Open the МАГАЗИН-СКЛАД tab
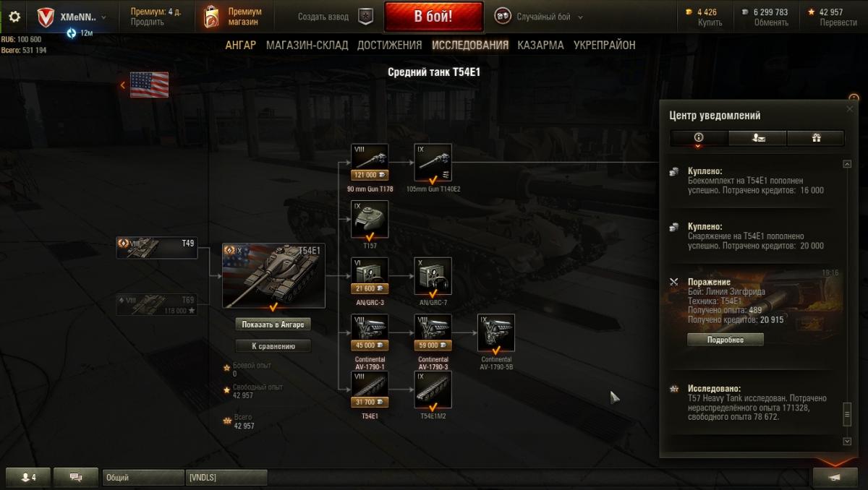This screenshot has width=868, height=490. (x=307, y=45)
